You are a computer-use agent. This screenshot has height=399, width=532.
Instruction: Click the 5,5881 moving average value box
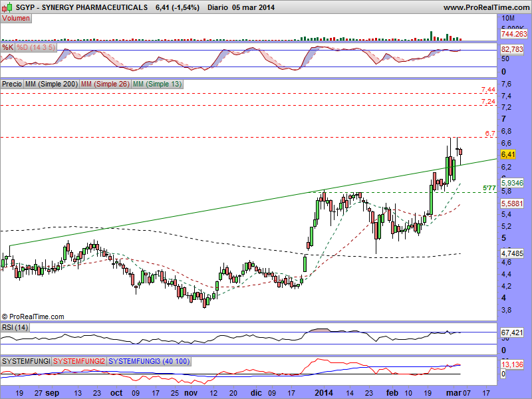tap(512, 203)
